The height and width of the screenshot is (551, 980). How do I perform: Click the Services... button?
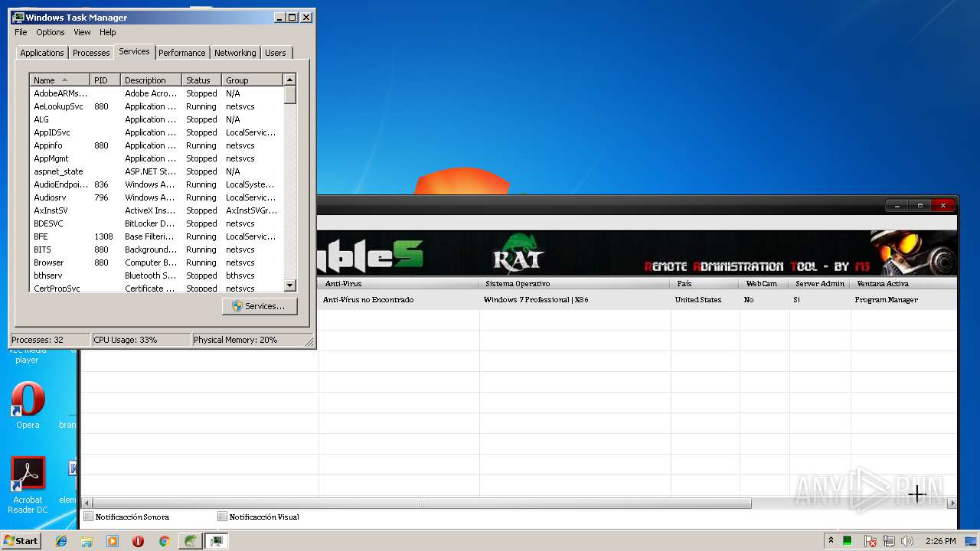[x=260, y=306]
